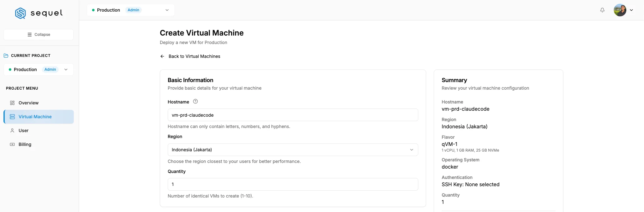Open Virtual Machine in project menu

tap(38, 117)
